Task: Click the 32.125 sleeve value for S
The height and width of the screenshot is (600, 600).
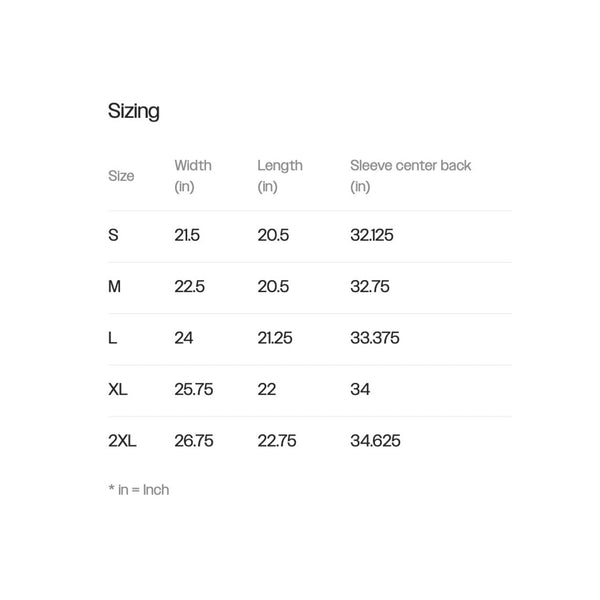Action: (372, 235)
